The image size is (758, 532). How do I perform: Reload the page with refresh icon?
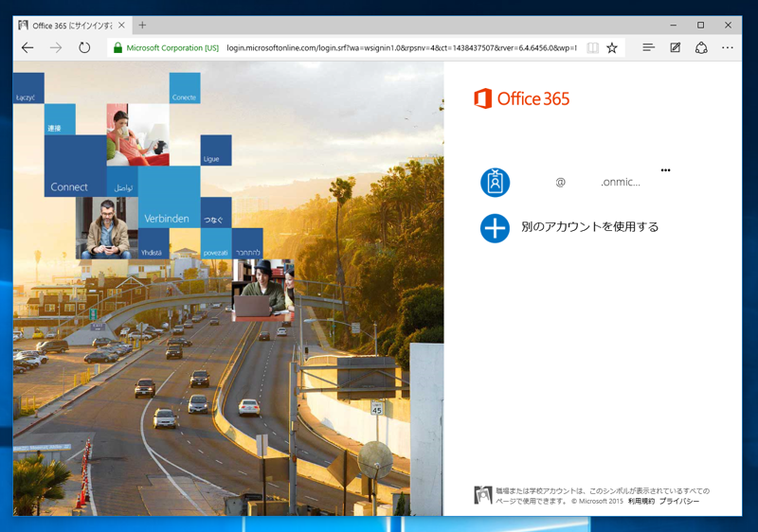coord(84,47)
